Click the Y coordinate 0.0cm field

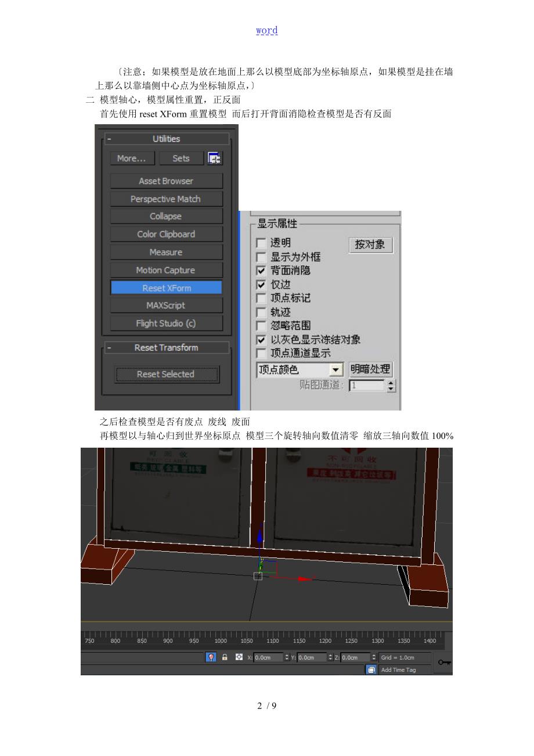click(x=312, y=657)
